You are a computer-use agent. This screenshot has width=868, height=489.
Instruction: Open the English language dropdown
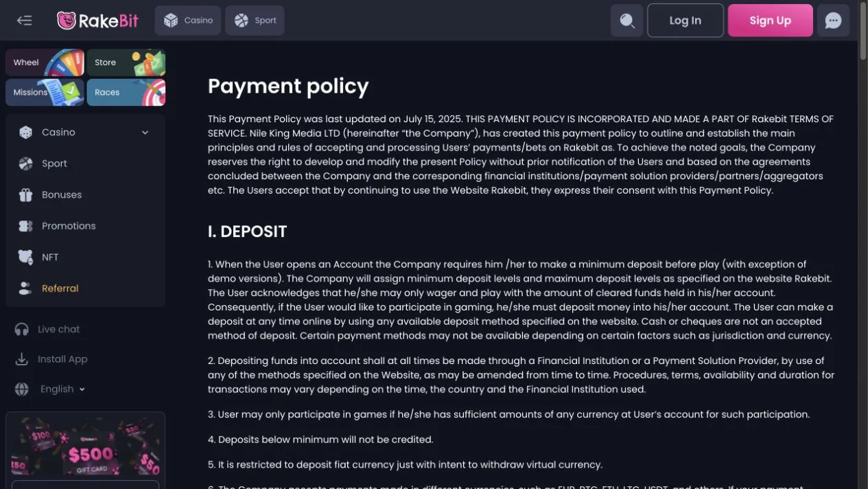coord(62,389)
